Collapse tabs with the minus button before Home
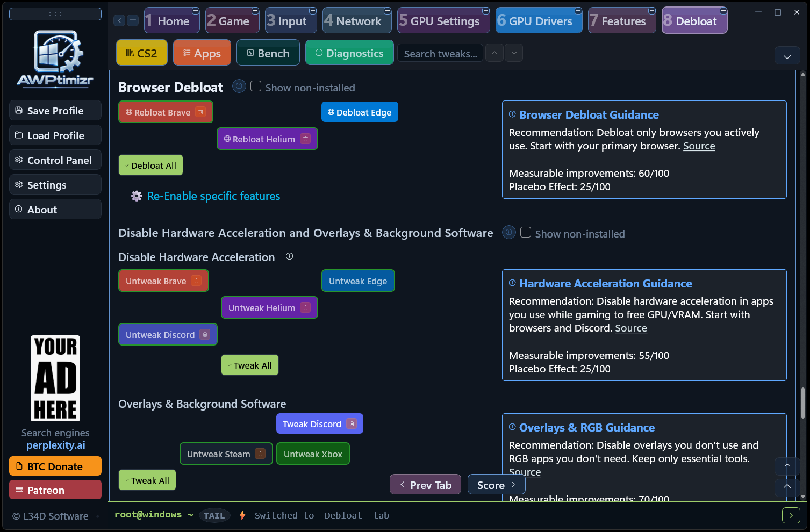Image resolution: width=810 pixels, height=532 pixels. tap(133, 20)
